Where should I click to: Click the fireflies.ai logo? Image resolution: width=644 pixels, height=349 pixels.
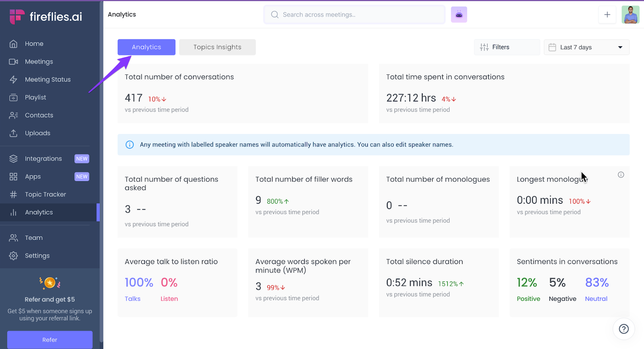point(46,17)
